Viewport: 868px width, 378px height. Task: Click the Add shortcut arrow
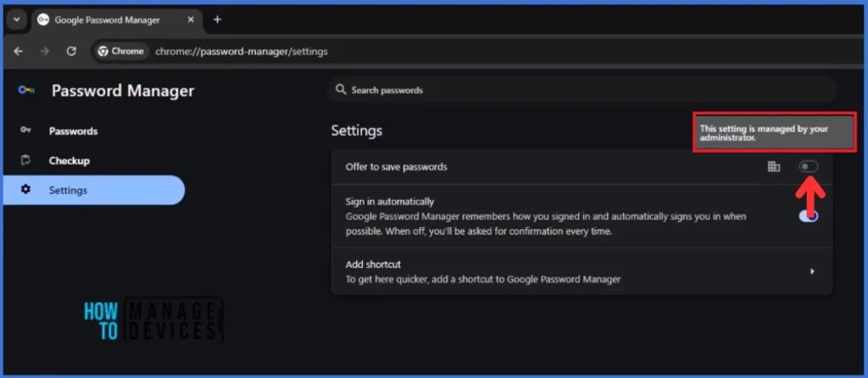coord(812,271)
